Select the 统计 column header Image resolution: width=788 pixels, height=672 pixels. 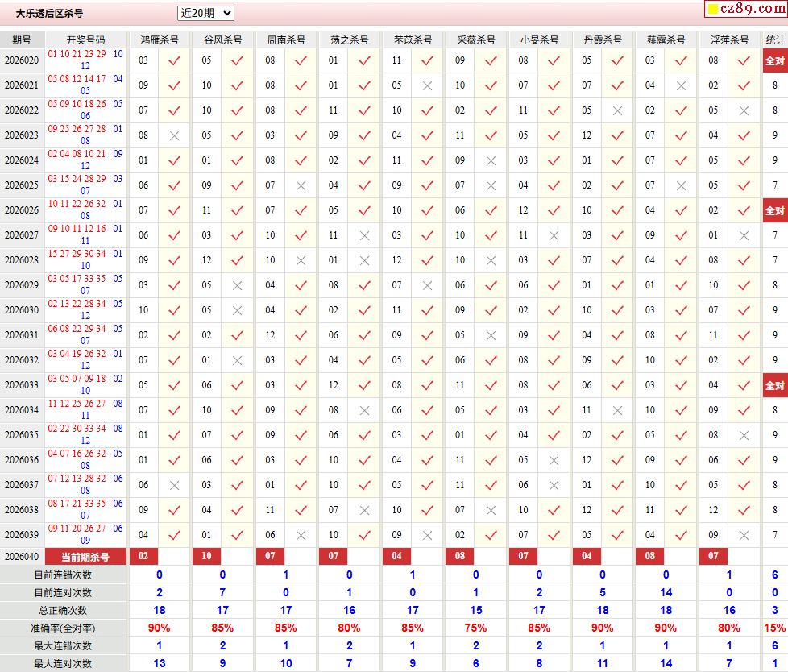coord(775,39)
